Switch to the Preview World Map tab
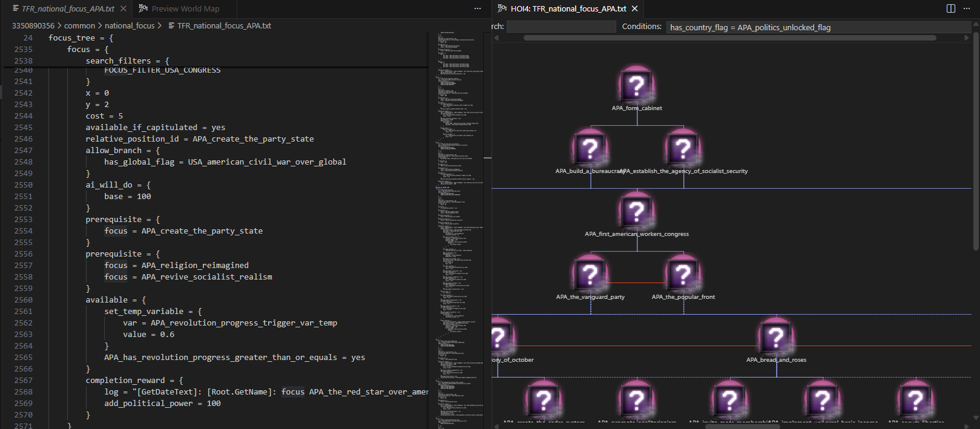 click(x=185, y=8)
